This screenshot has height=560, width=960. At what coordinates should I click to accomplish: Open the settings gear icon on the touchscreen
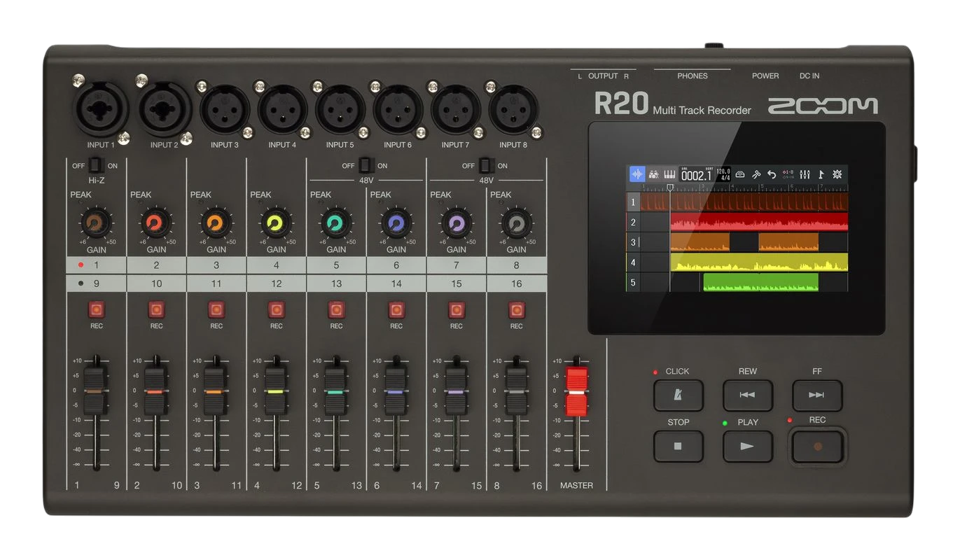[x=837, y=174]
